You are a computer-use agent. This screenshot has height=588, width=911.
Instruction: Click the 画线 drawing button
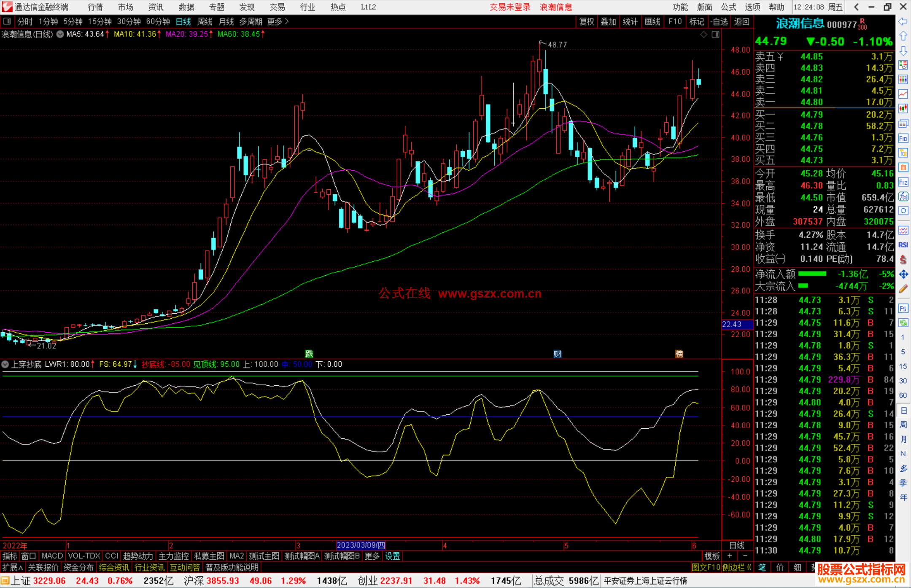[652, 21]
